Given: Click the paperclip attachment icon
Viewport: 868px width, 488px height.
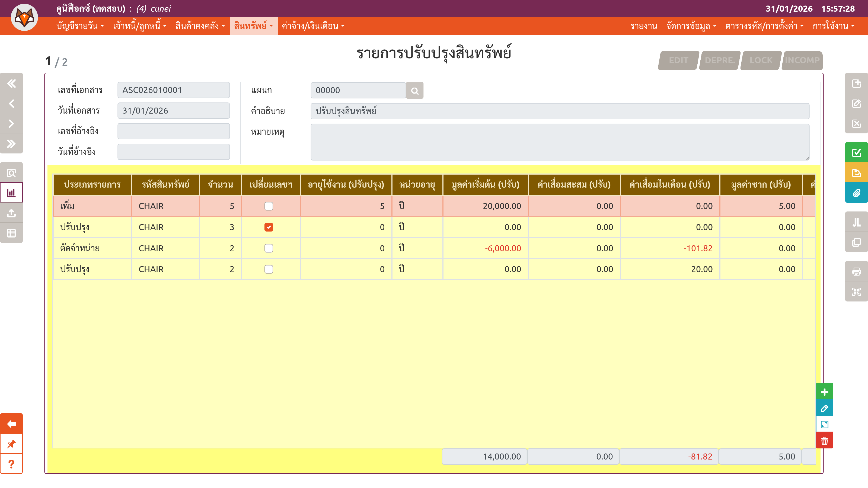Looking at the screenshot, I should pyautogui.click(x=856, y=193).
